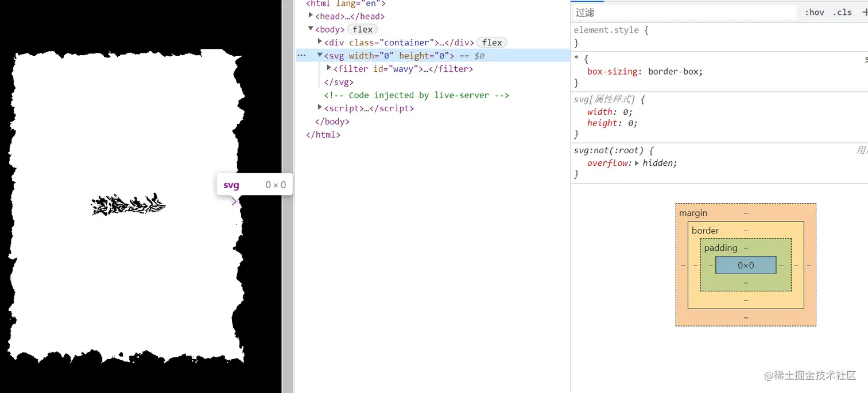This screenshot has width=868, height=393.
Task: Select the live-server injected comment line
Action: coord(416,95)
